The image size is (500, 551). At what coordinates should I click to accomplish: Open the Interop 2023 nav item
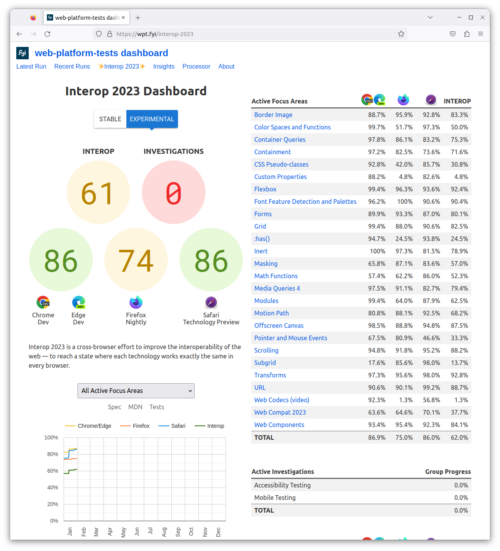click(121, 66)
